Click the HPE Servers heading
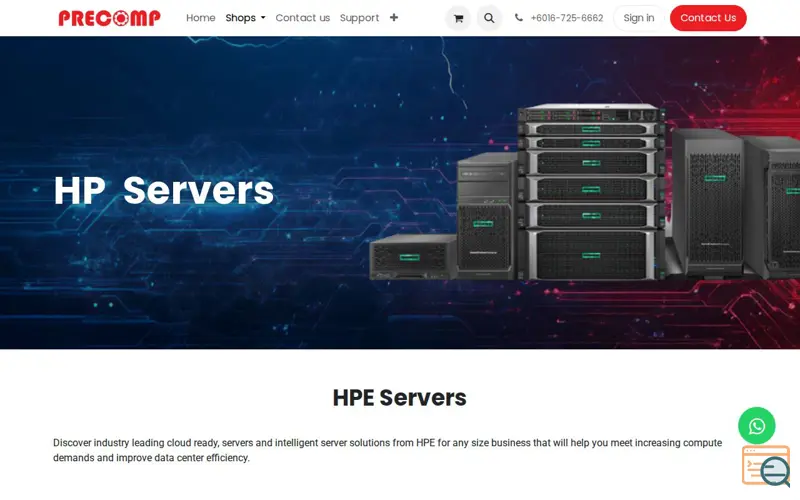The width and height of the screenshot is (800, 500). 399,397
